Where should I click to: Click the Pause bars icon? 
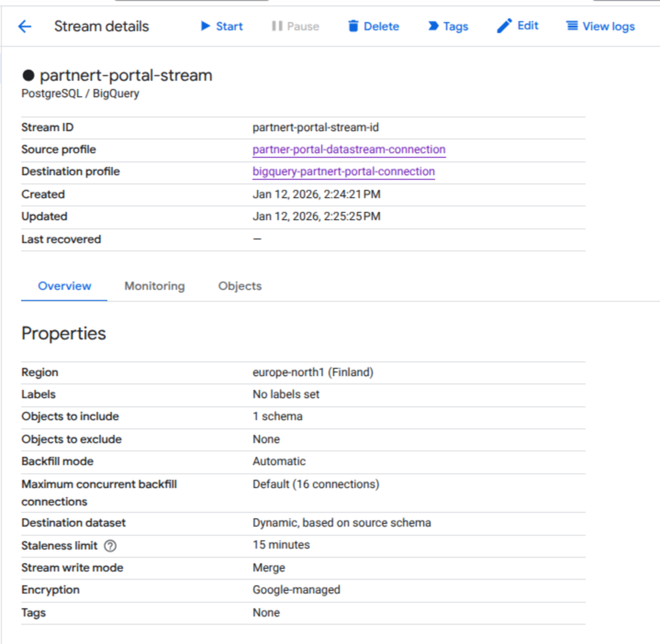click(277, 26)
